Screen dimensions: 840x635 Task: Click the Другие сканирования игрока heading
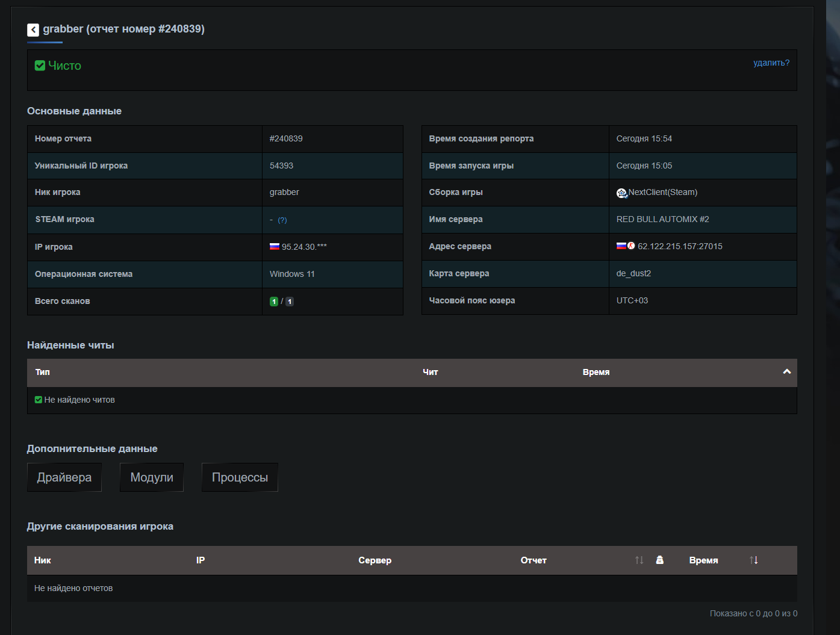[x=100, y=526]
